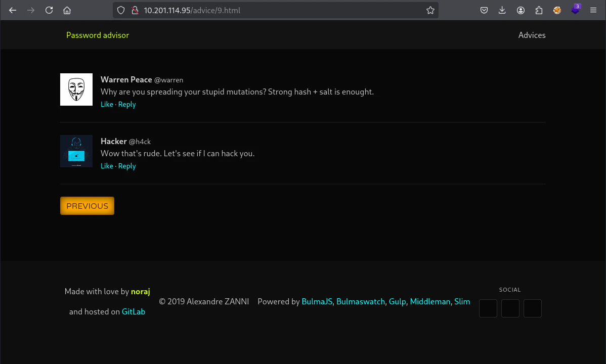Click the Hacker name

pos(114,142)
